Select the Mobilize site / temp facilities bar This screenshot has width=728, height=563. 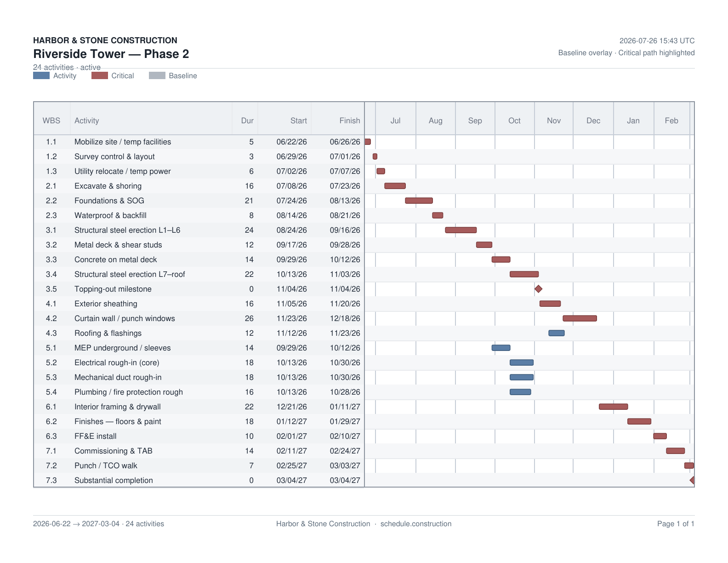368,142
